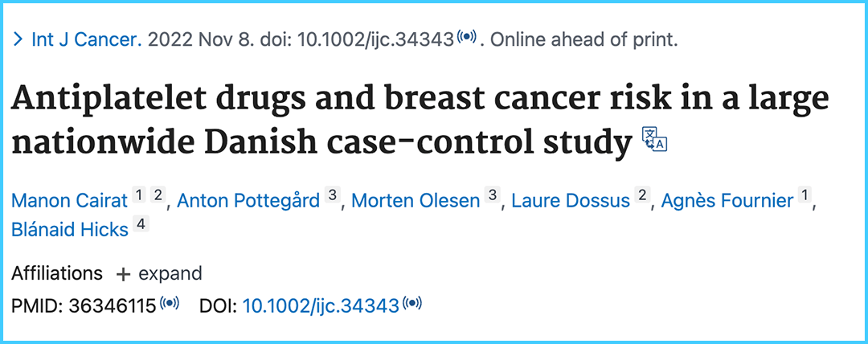Open author Morten Olesen's page

pyautogui.click(x=415, y=200)
